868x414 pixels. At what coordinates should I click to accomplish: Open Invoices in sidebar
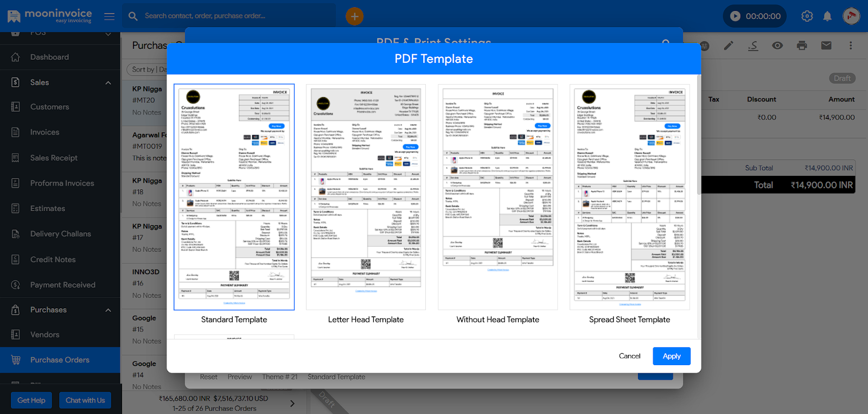point(44,132)
